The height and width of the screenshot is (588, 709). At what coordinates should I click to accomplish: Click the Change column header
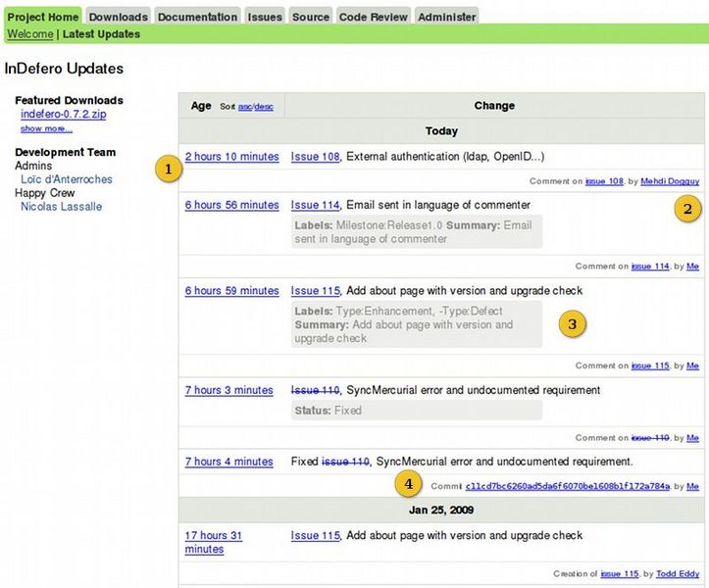pos(494,106)
